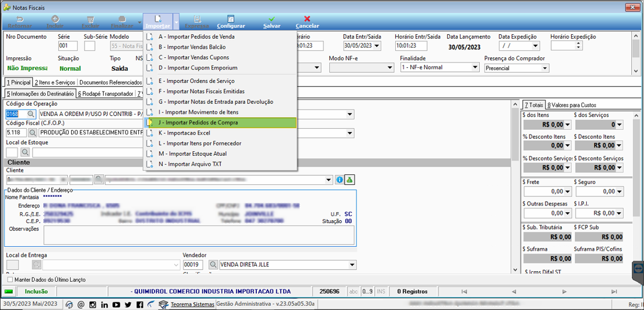Click the YouTube icon in the status bar
The height and width of the screenshot is (310, 644).
(116, 305)
